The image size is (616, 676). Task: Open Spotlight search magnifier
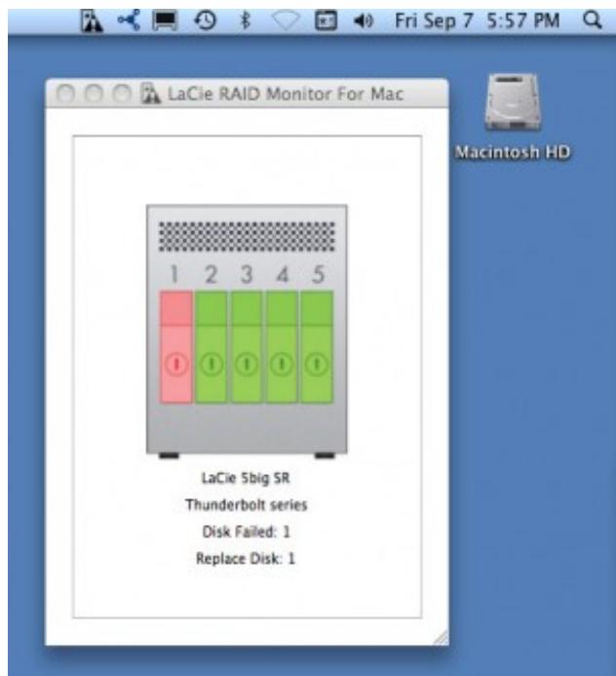click(593, 20)
